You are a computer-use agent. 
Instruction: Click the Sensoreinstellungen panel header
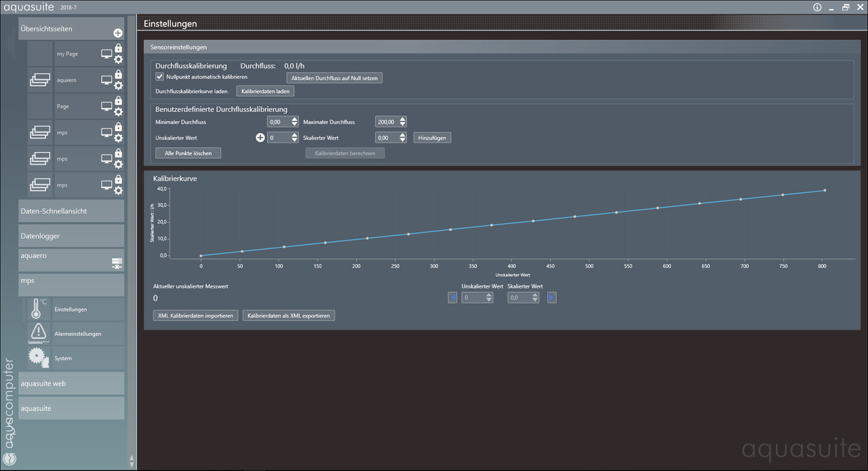coord(501,48)
